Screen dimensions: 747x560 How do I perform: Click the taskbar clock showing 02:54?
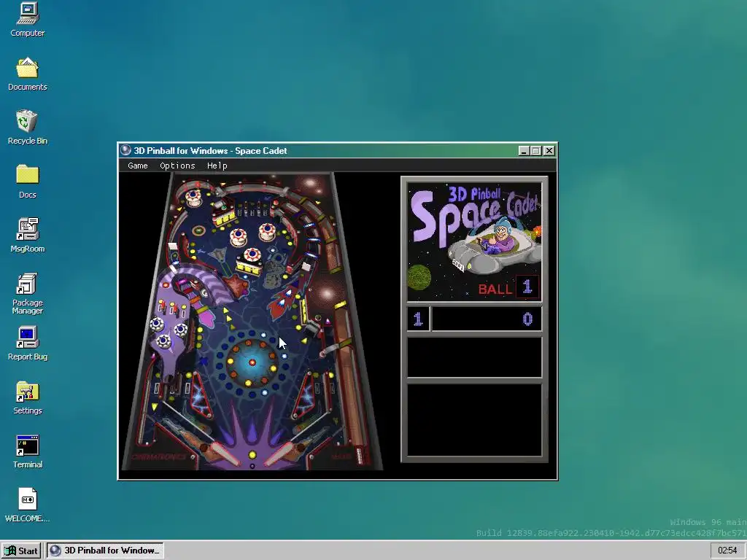(727, 551)
